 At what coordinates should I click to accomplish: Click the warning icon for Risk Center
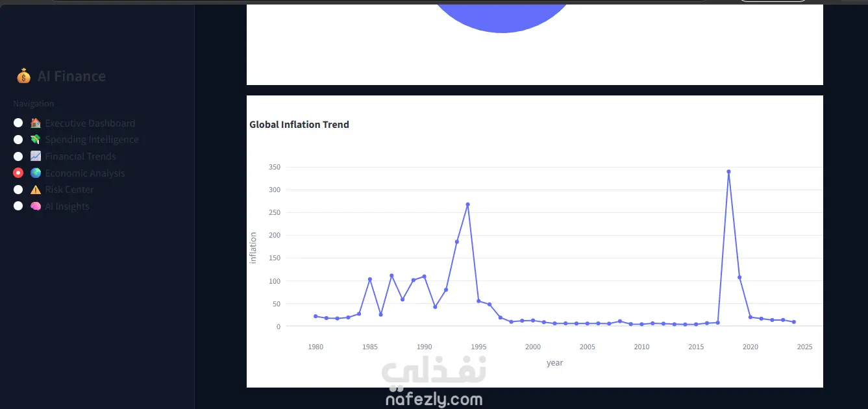pyautogui.click(x=36, y=190)
